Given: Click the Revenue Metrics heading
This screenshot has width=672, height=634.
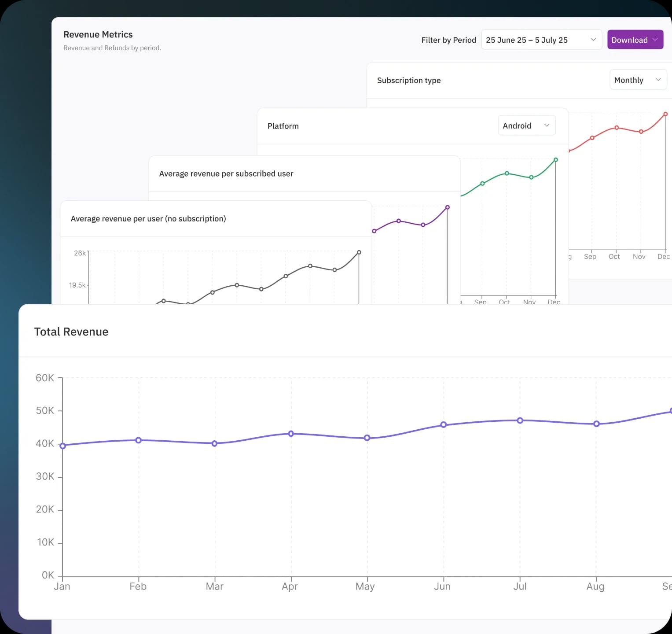Looking at the screenshot, I should [x=98, y=34].
